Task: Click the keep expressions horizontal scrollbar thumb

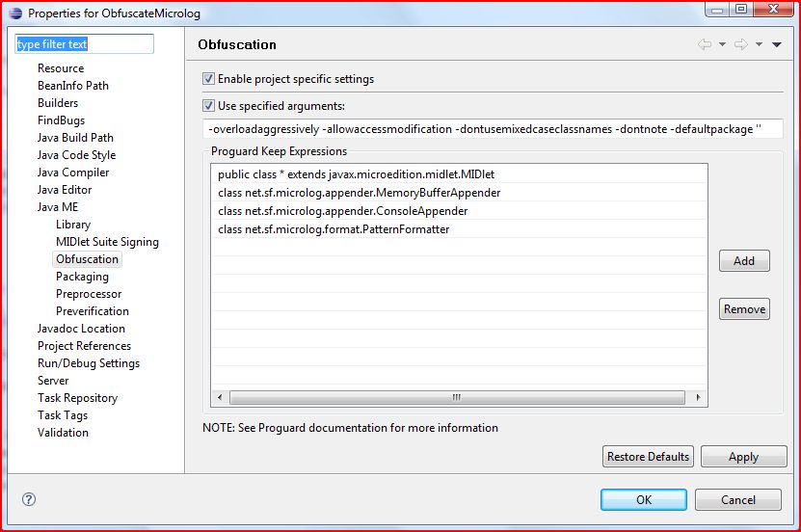Action: [x=457, y=397]
